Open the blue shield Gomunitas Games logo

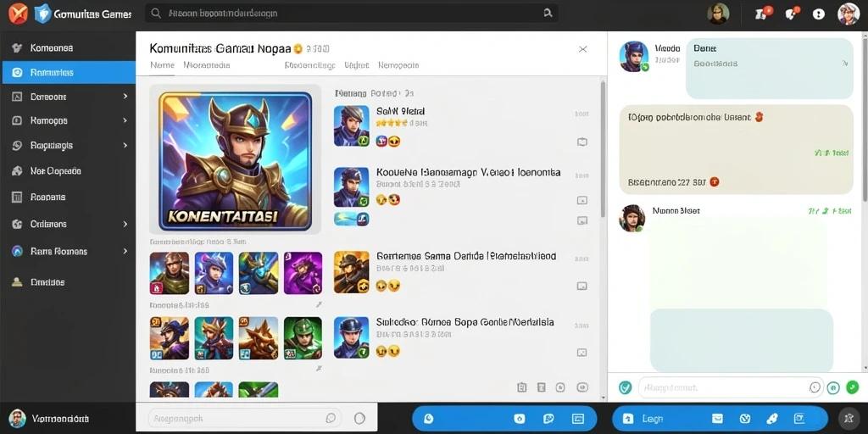point(42,14)
